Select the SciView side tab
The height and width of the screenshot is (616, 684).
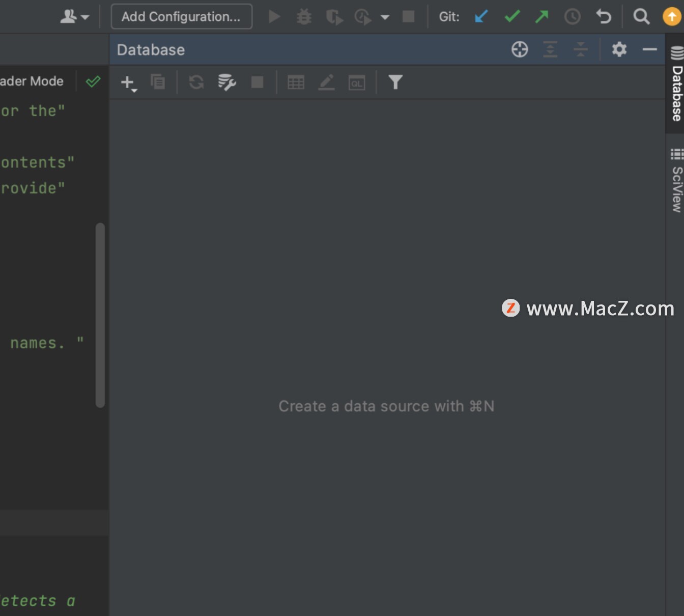676,180
